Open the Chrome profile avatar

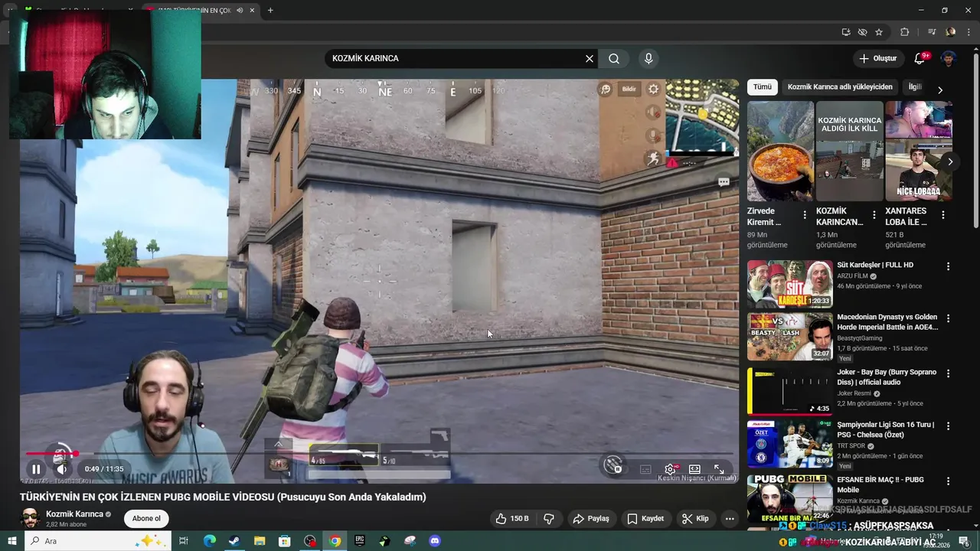point(951,32)
